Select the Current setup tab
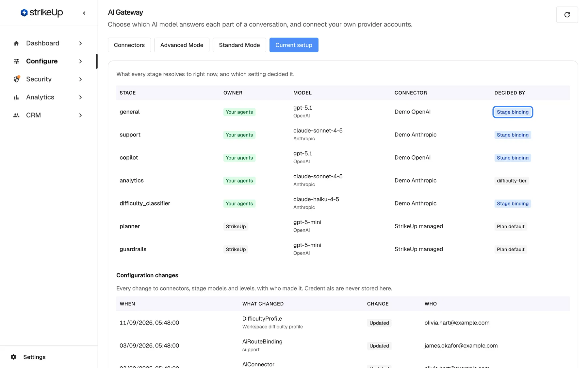588x368 pixels. point(294,45)
